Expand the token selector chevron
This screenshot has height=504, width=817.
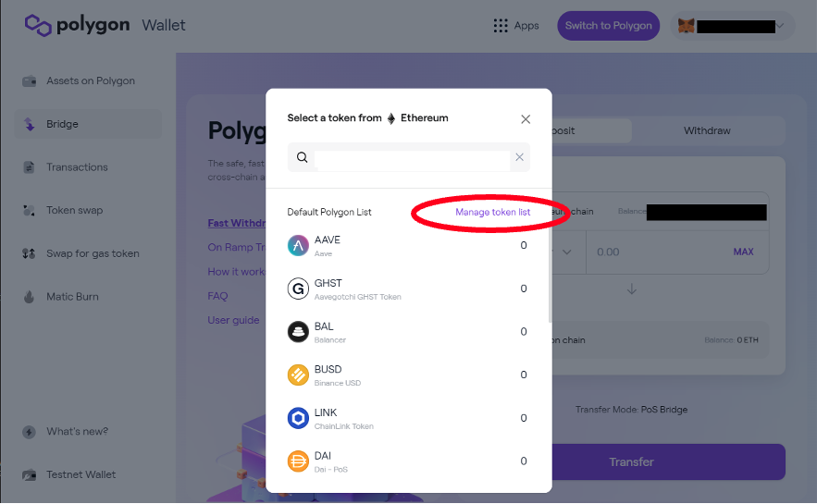[566, 252]
